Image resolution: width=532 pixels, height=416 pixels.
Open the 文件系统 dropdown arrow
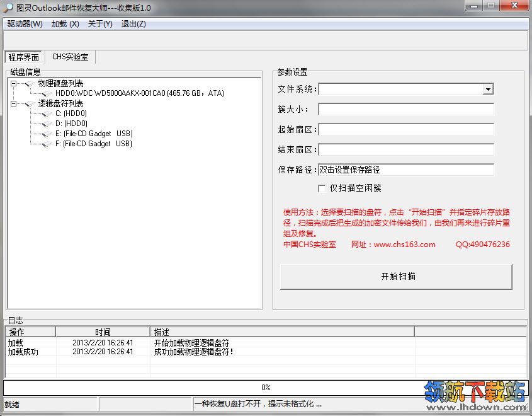click(488, 90)
